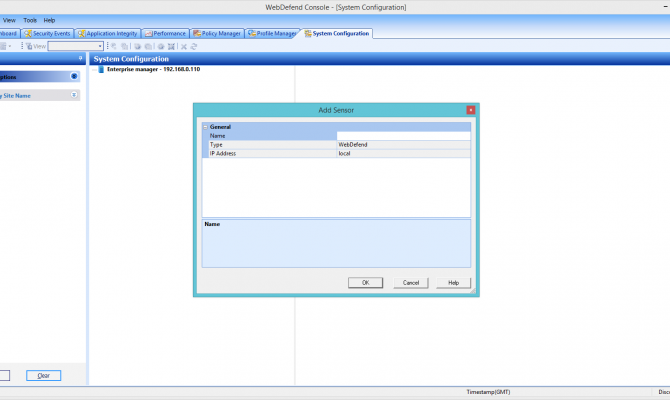The height and width of the screenshot is (400, 670).
Task: Open the Help menu
Action: coord(49,20)
